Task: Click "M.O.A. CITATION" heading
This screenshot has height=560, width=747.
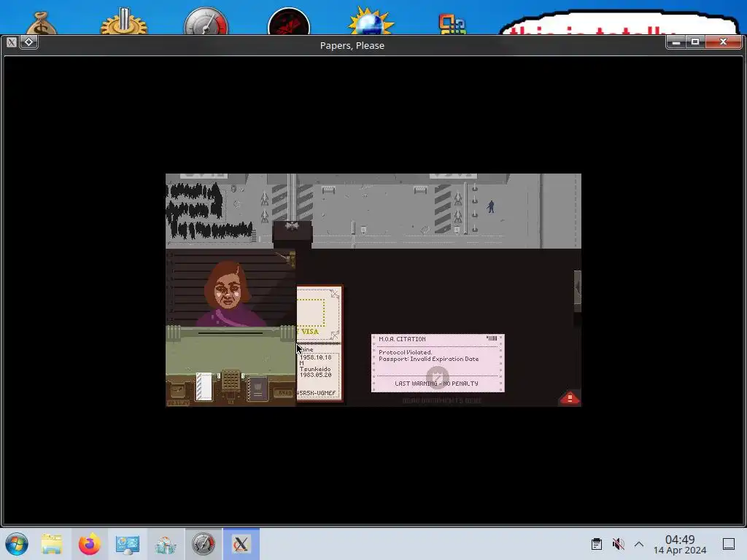Action: coord(402,339)
